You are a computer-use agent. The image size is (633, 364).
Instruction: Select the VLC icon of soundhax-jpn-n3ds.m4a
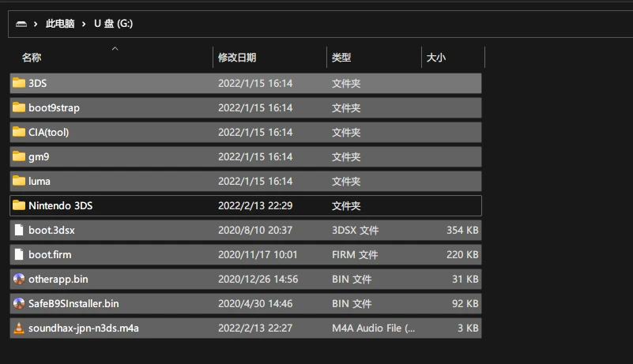coord(19,328)
